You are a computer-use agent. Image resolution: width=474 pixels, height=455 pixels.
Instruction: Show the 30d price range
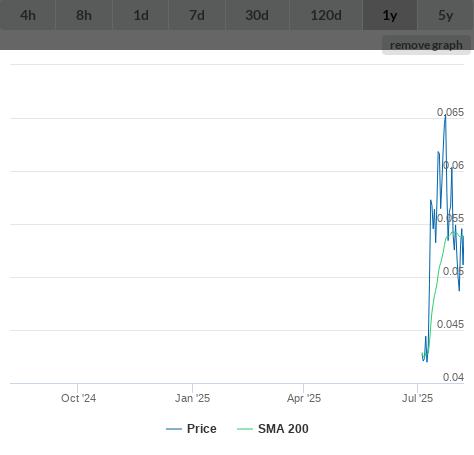[257, 15]
